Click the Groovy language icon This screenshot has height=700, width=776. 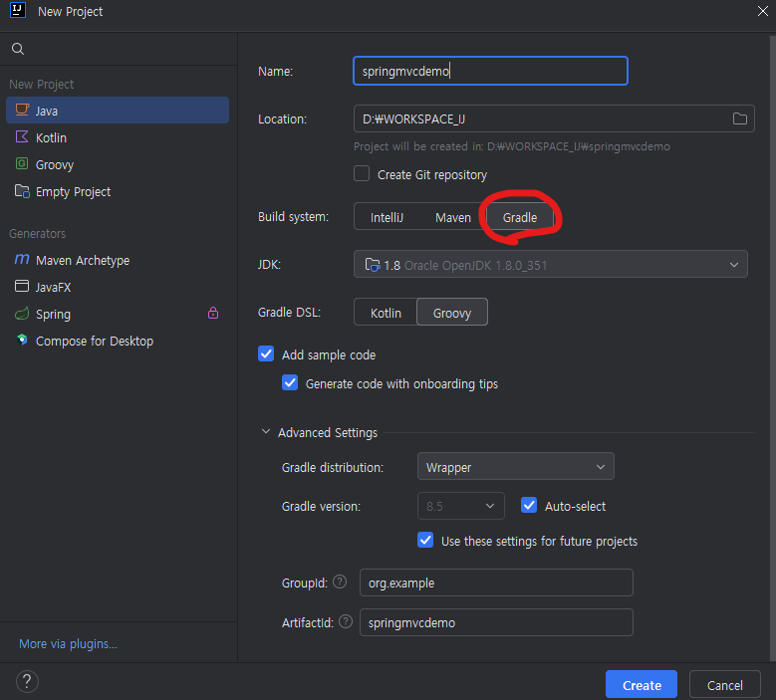tap(22, 163)
